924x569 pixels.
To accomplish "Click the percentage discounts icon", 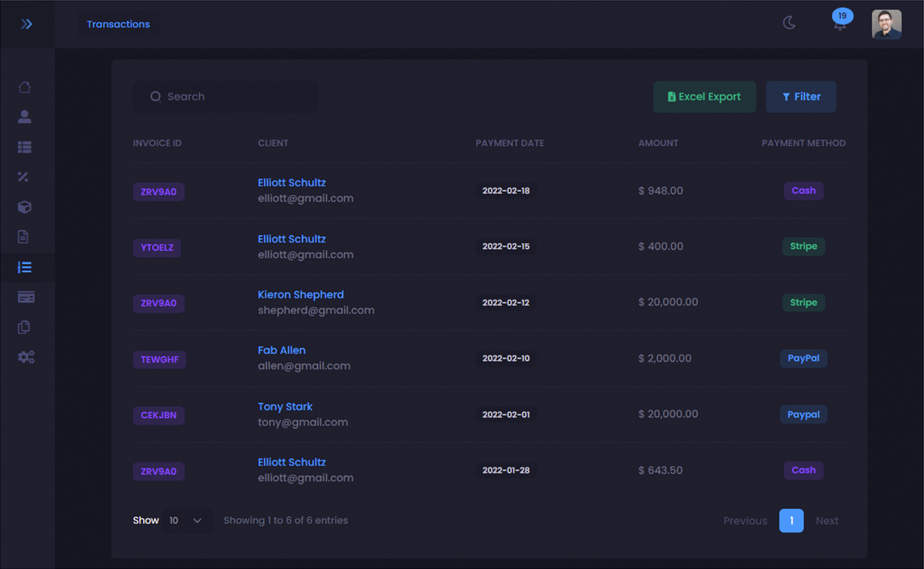I will pos(24,176).
